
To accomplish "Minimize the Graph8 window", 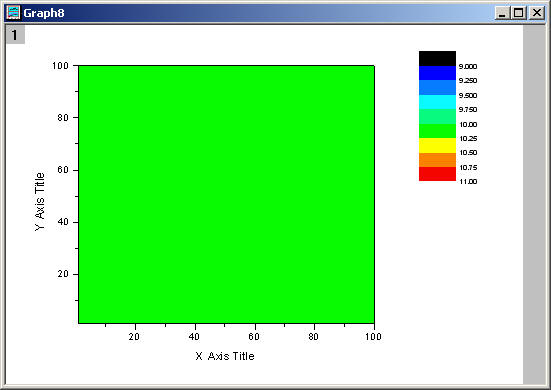I will coord(502,13).
